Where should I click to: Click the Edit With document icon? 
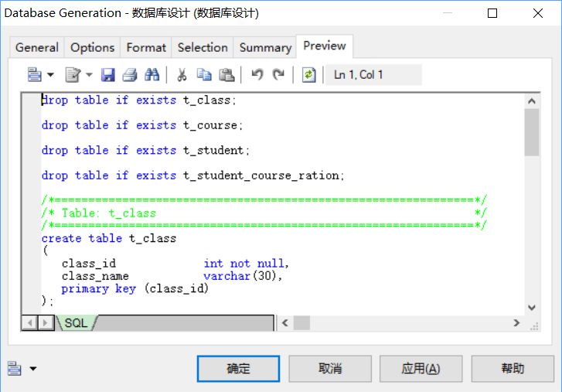[73, 74]
